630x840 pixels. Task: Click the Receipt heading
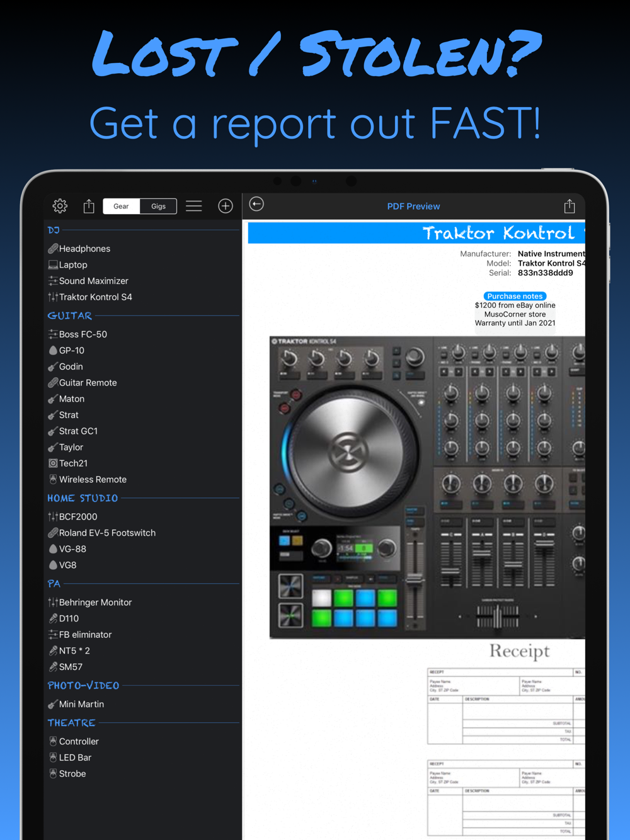click(x=520, y=651)
